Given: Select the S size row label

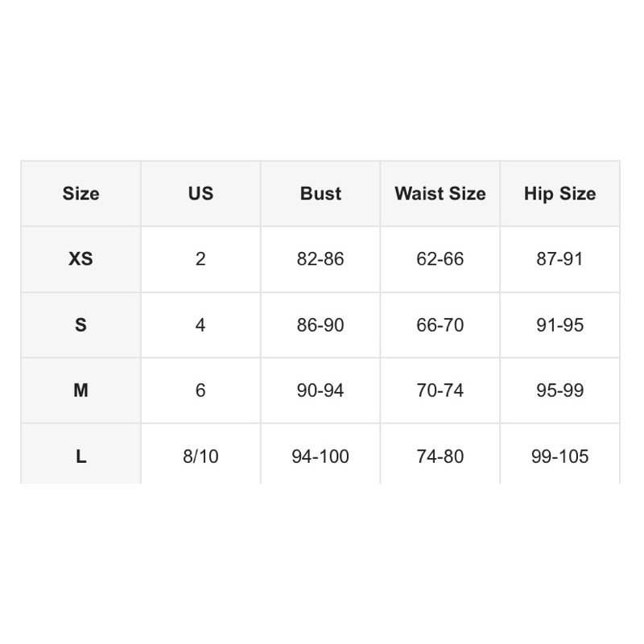Looking at the screenshot, I should [x=81, y=325].
